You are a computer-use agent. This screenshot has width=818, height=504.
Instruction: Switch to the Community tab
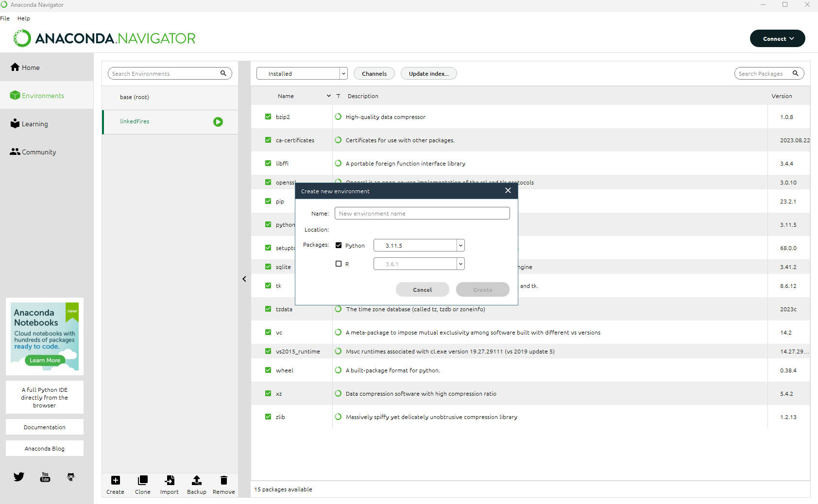[47, 152]
